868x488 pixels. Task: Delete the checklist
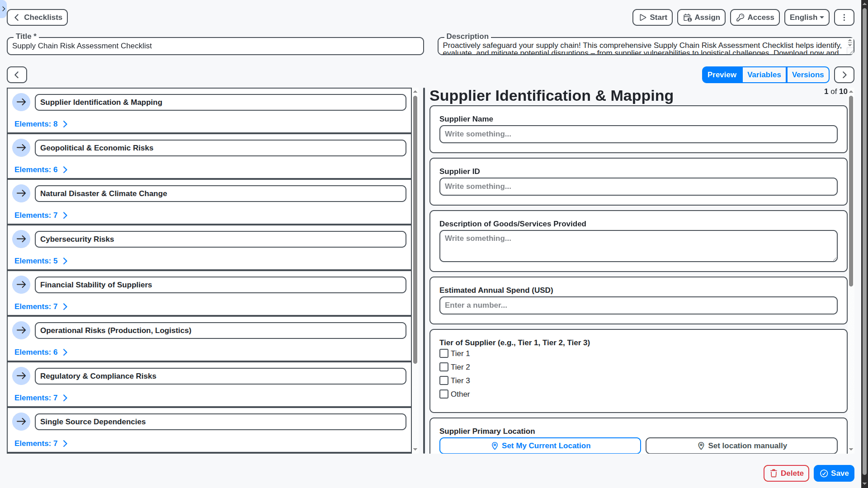(786, 473)
